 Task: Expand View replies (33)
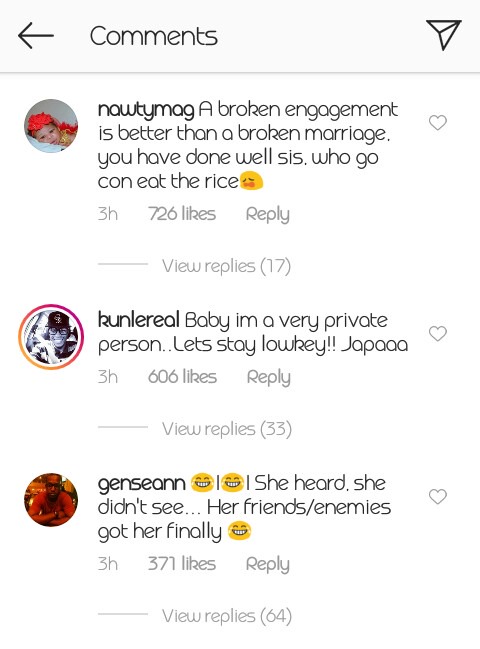click(x=227, y=429)
